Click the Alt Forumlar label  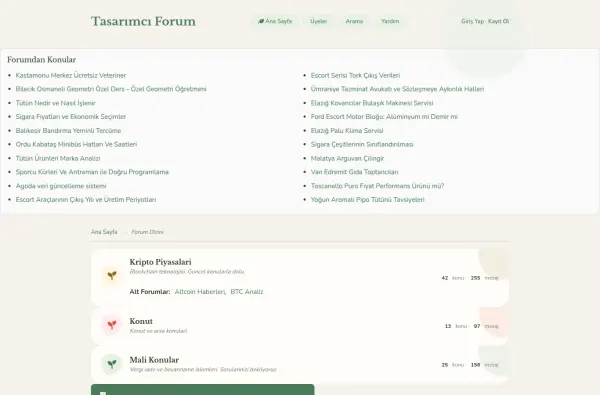tap(150, 292)
